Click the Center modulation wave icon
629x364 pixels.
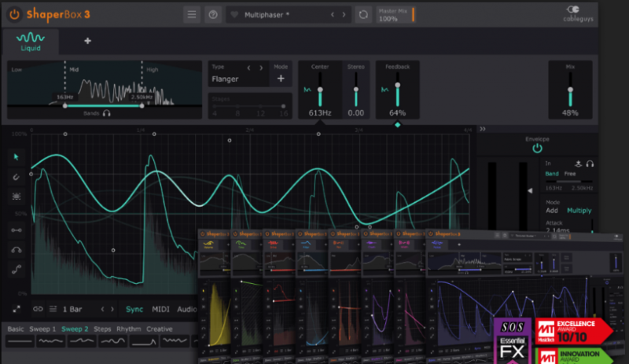pos(307,90)
